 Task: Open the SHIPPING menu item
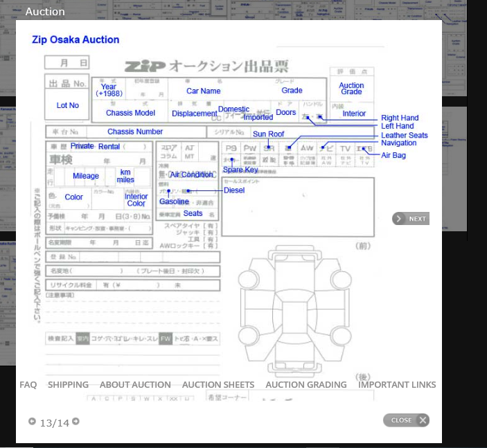pyautogui.click(x=68, y=384)
